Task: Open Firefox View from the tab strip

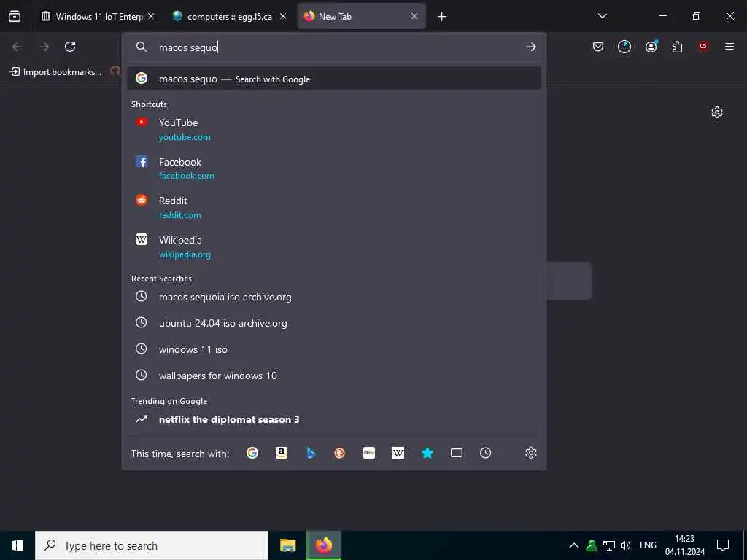Action: [15, 16]
